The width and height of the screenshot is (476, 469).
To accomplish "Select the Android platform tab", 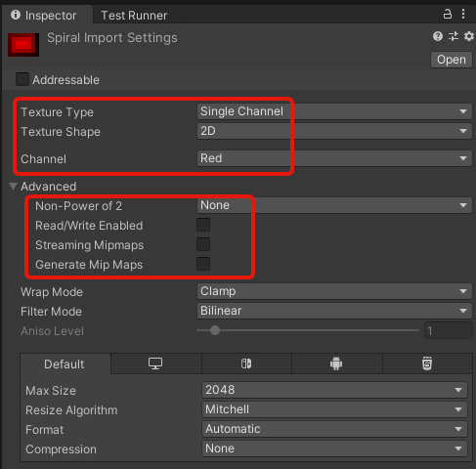I will [x=336, y=363].
